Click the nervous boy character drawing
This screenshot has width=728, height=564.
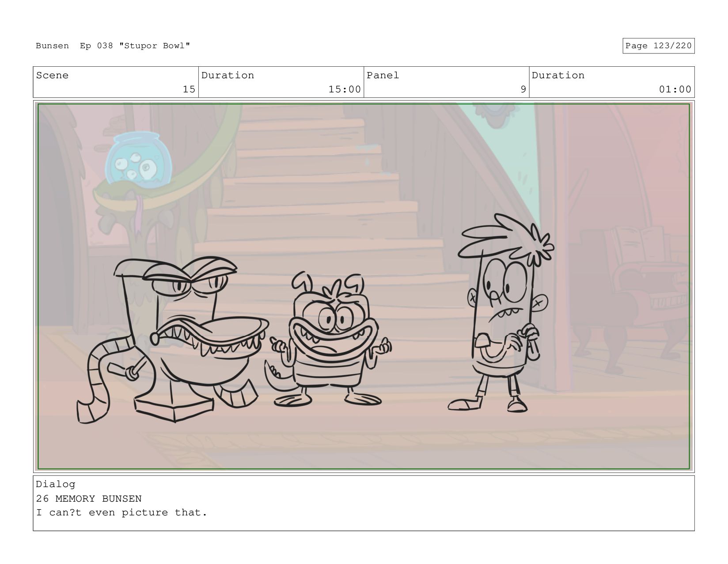pos(501,313)
